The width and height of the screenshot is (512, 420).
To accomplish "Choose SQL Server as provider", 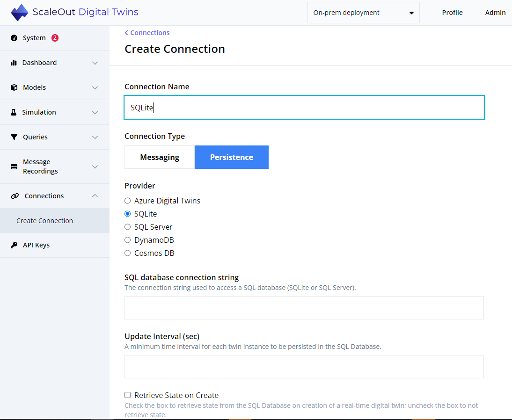I will (128, 227).
